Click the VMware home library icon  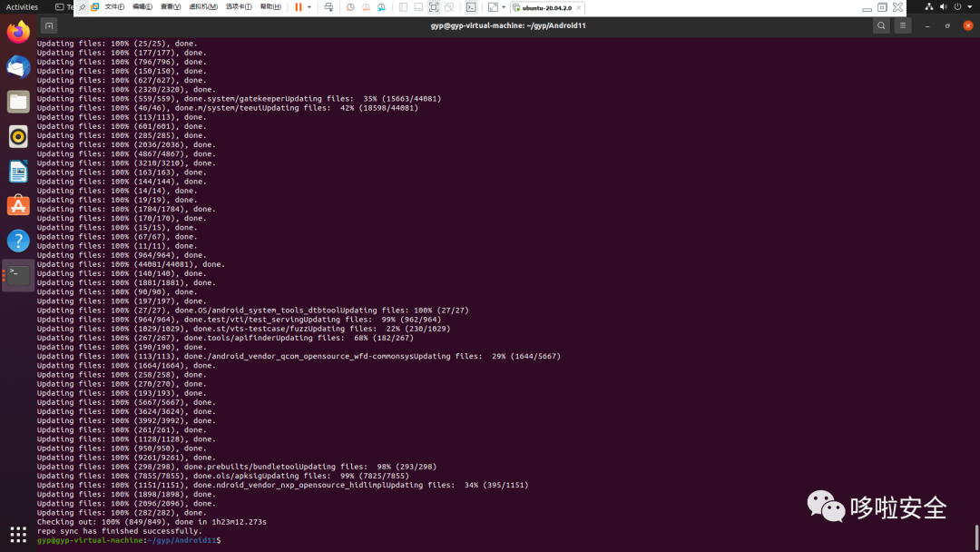(x=95, y=7)
